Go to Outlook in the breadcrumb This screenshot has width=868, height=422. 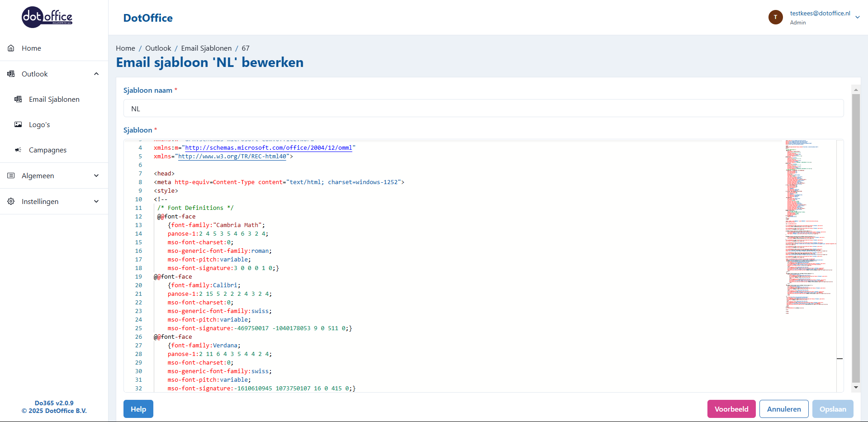pos(158,48)
